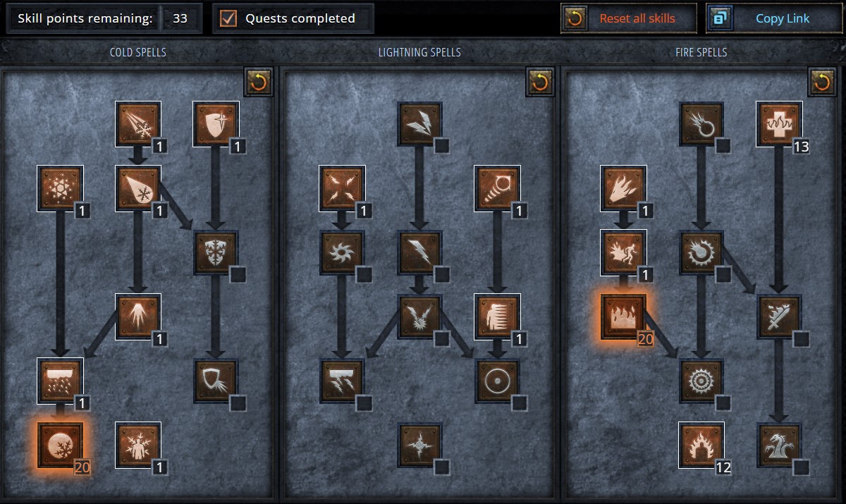
Task: Click the Cold Mastery skill icon
Action: tap(138, 445)
